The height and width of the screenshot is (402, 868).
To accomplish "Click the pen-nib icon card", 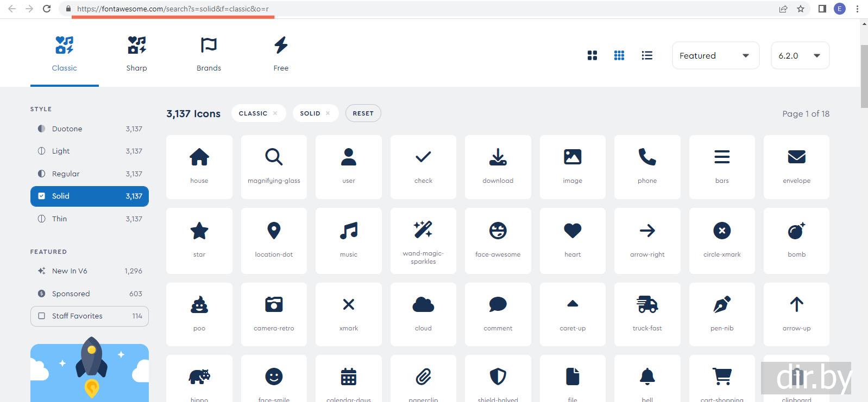I will coord(722,314).
